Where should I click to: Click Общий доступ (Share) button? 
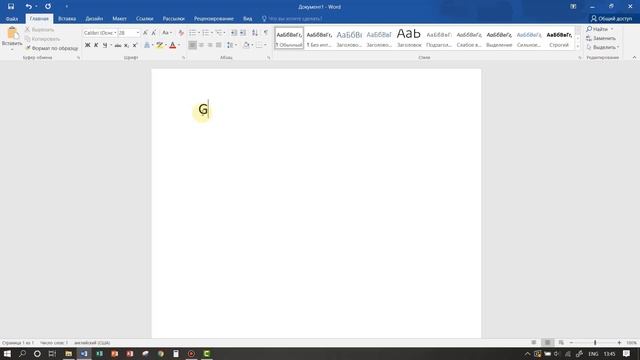tap(611, 19)
